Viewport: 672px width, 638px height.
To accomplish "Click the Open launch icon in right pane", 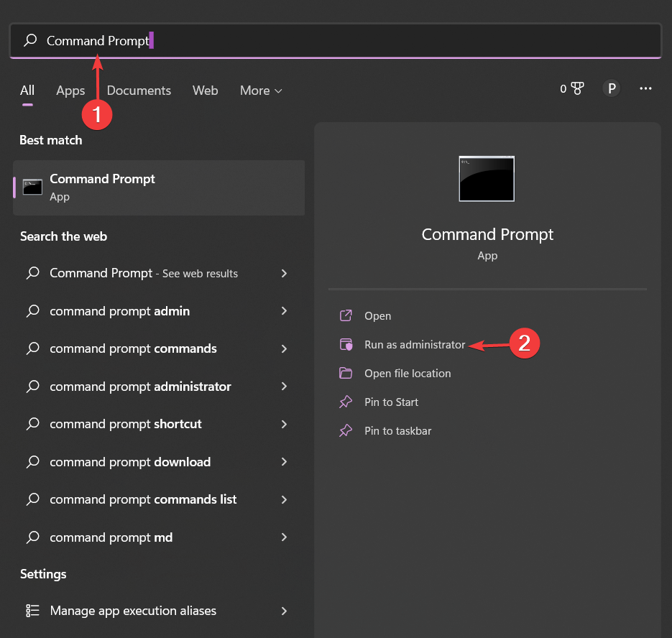I will coord(346,316).
